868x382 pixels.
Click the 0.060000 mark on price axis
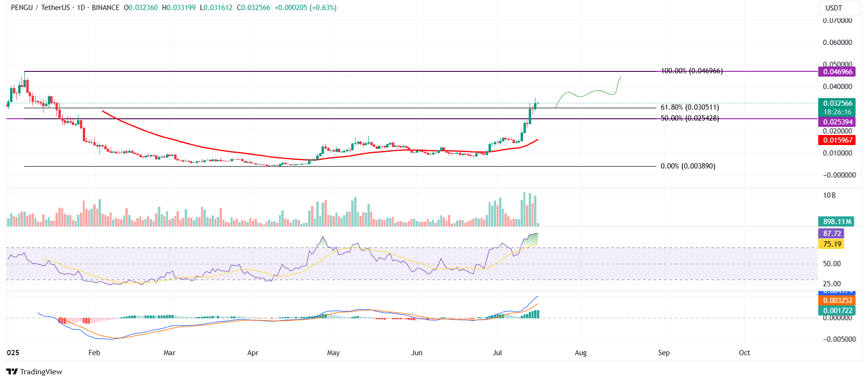point(837,43)
